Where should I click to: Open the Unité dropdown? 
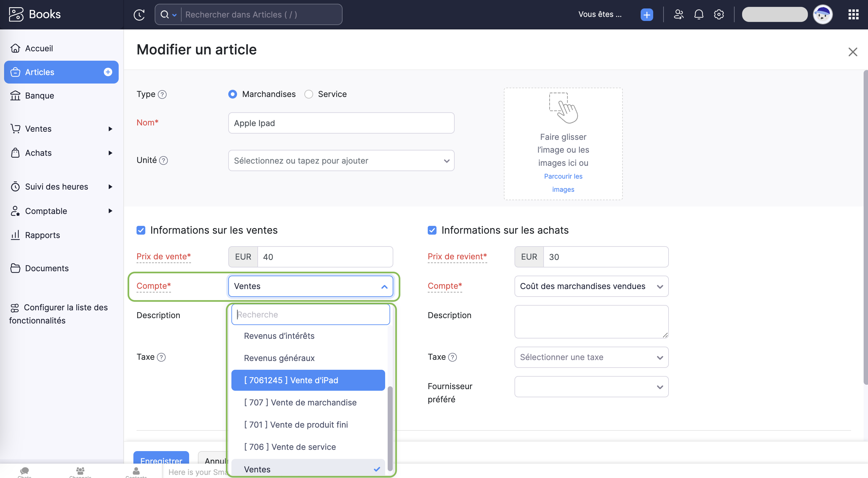coord(341,160)
